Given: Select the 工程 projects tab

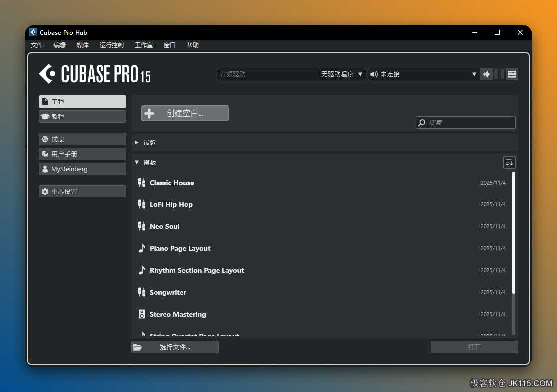Looking at the screenshot, I should [x=82, y=102].
